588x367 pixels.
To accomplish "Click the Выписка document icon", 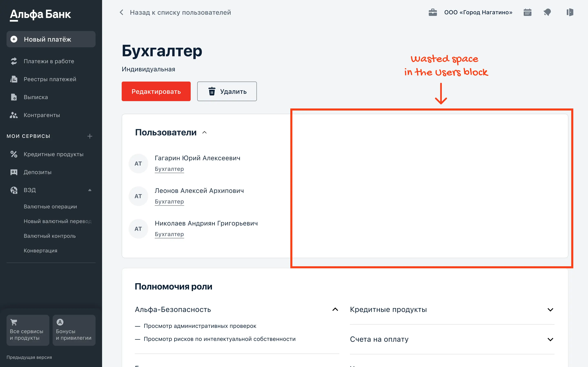I will coord(14,97).
